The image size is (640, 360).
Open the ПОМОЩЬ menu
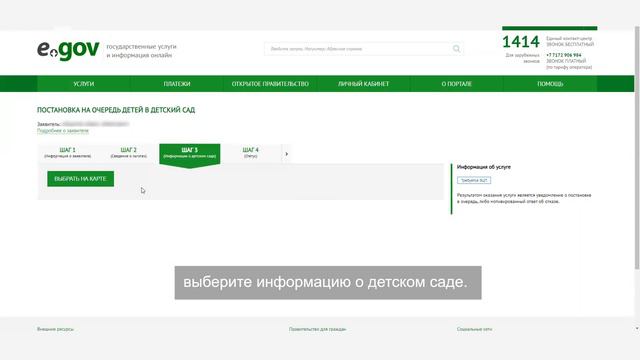(x=550, y=84)
